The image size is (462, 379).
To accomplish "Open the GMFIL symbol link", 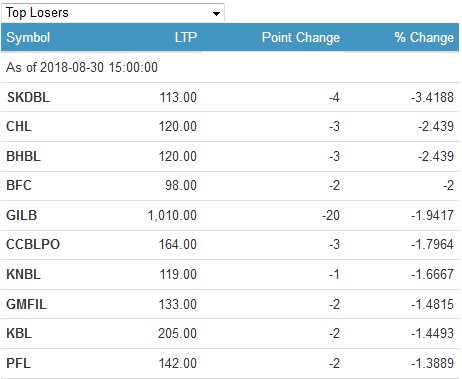I will point(26,304).
